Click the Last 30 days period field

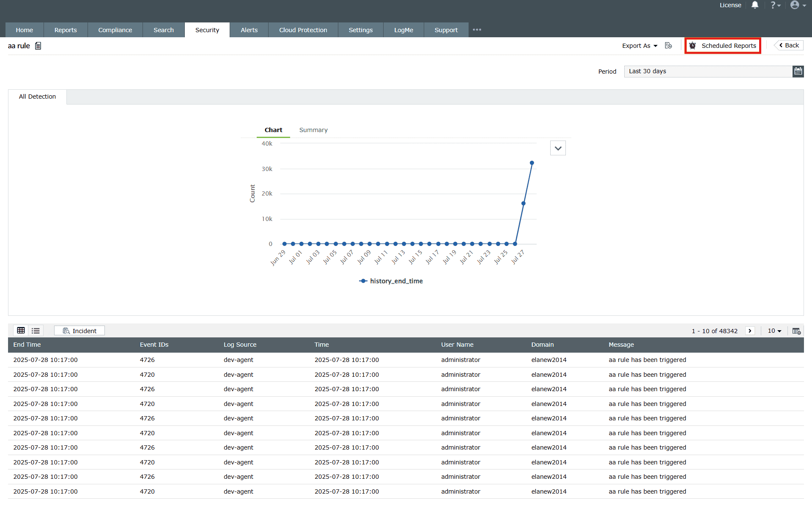708,71
